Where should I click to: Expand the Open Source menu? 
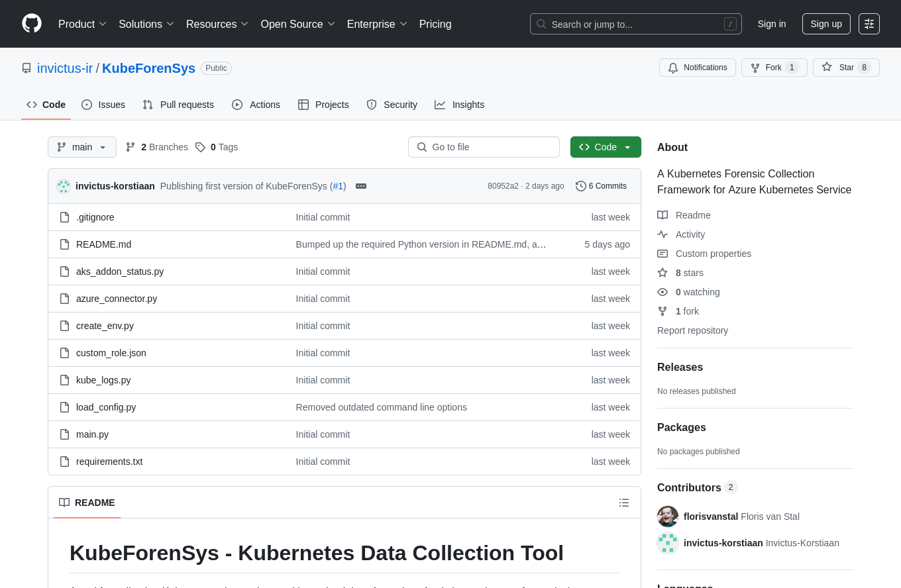tap(298, 24)
